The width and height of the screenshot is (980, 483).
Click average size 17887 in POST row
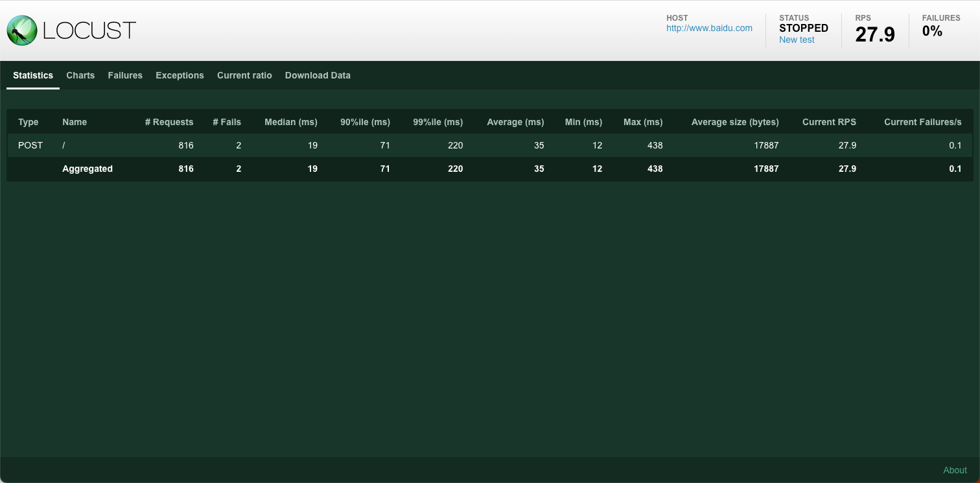point(766,145)
